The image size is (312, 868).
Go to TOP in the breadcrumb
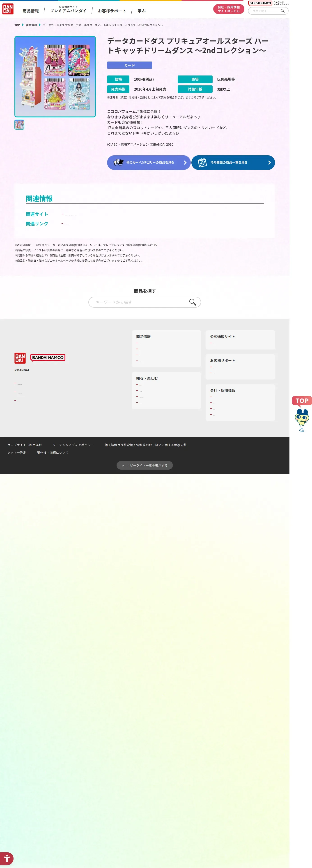[17, 25]
